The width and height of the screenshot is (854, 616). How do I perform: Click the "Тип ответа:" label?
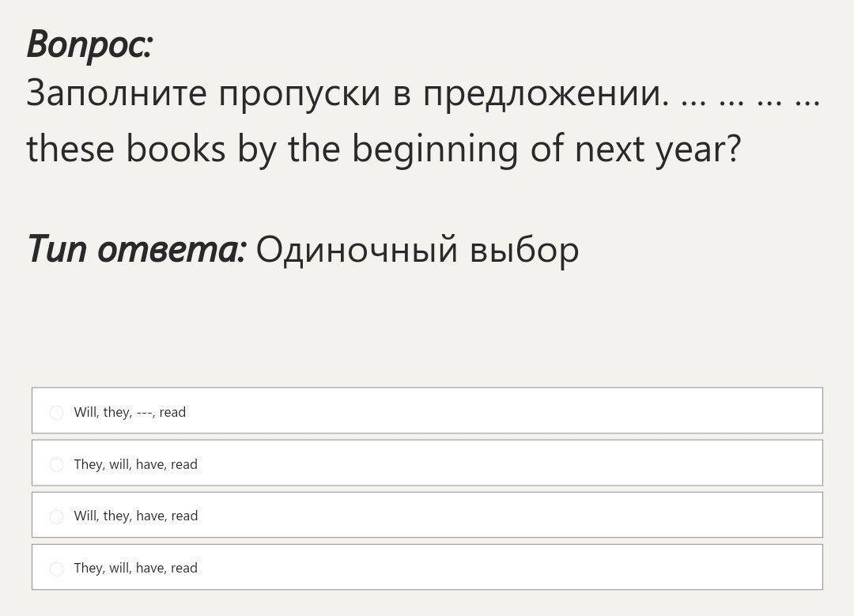(x=137, y=250)
